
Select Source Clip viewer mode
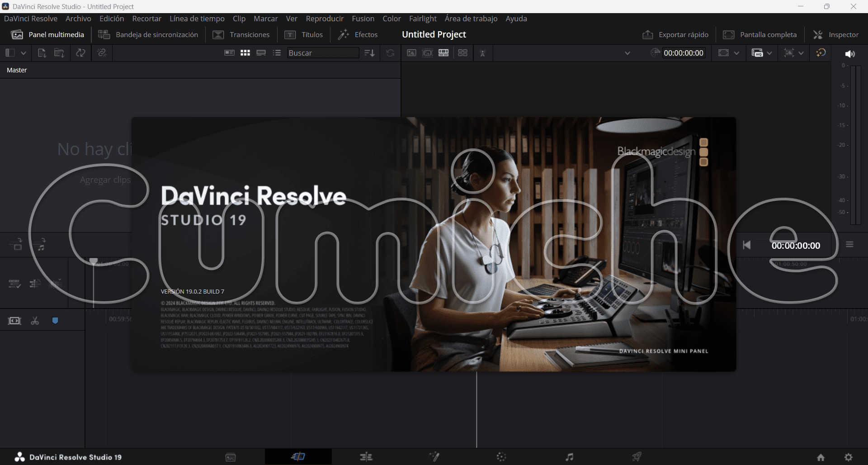coord(411,53)
